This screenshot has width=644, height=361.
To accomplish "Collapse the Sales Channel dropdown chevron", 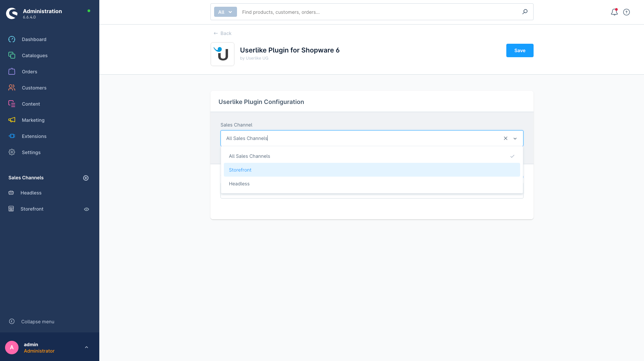I will pyautogui.click(x=515, y=139).
